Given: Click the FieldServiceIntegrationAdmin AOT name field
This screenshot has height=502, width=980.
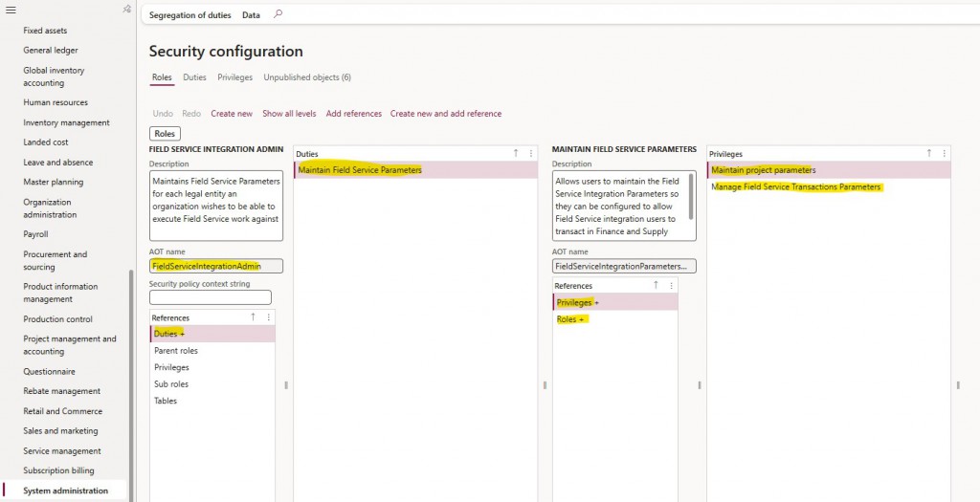Looking at the screenshot, I should click(216, 266).
